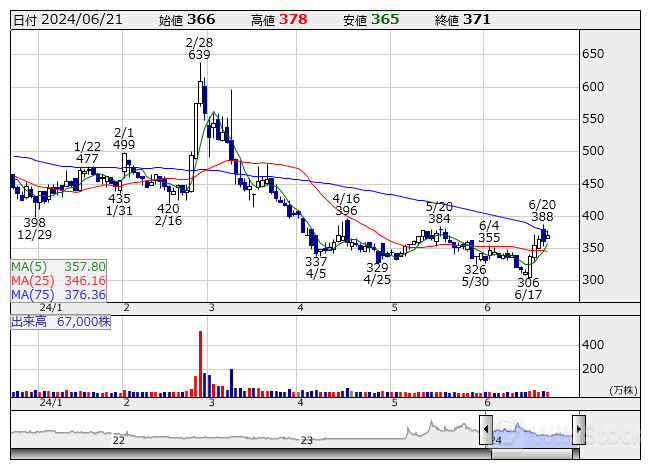Click the 6/20 high label 388
Image resolution: width=653 pixels, height=470 pixels.
[542, 216]
